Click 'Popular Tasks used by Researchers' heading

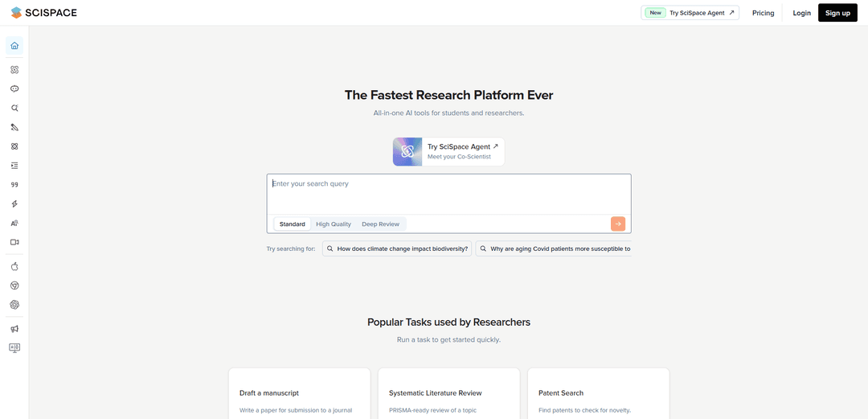(x=449, y=322)
